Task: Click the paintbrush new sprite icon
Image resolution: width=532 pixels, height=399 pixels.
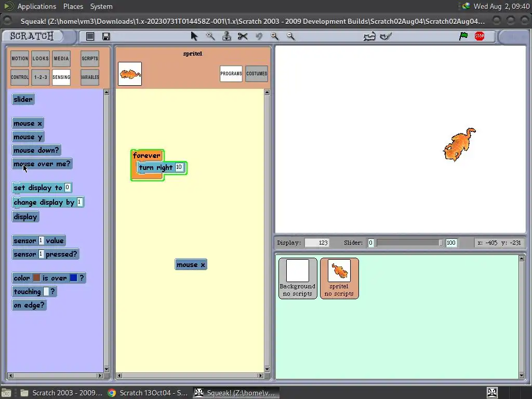Action: 386,36
